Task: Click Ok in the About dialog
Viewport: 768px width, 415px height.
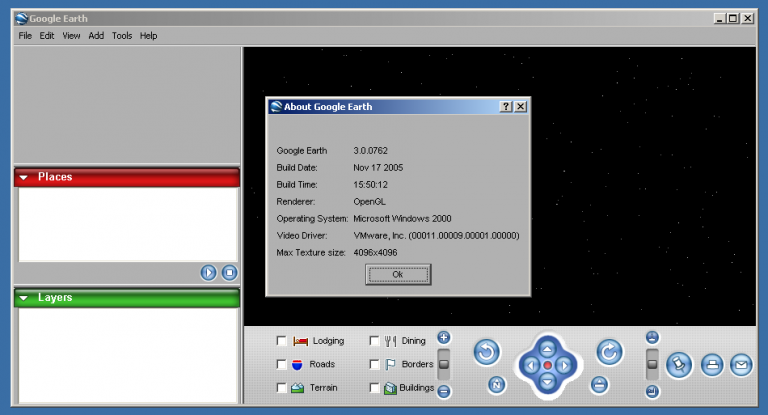Action: point(397,274)
